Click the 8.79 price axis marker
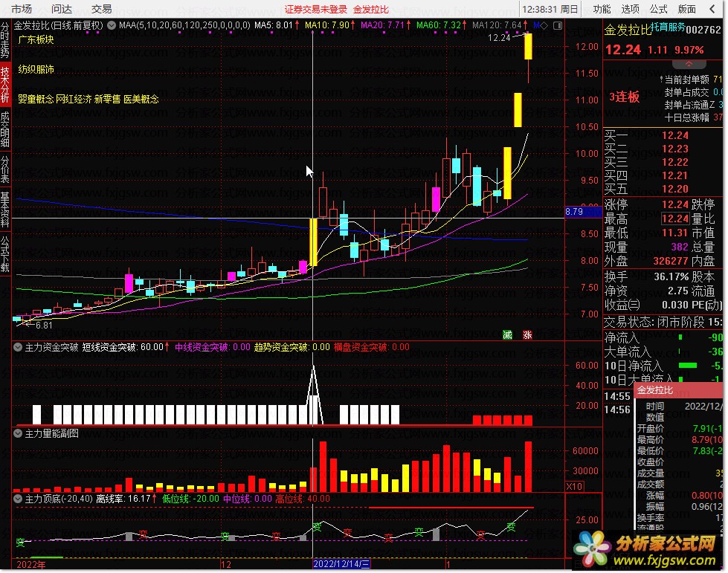The width and height of the screenshot is (728, 573). 583,212
